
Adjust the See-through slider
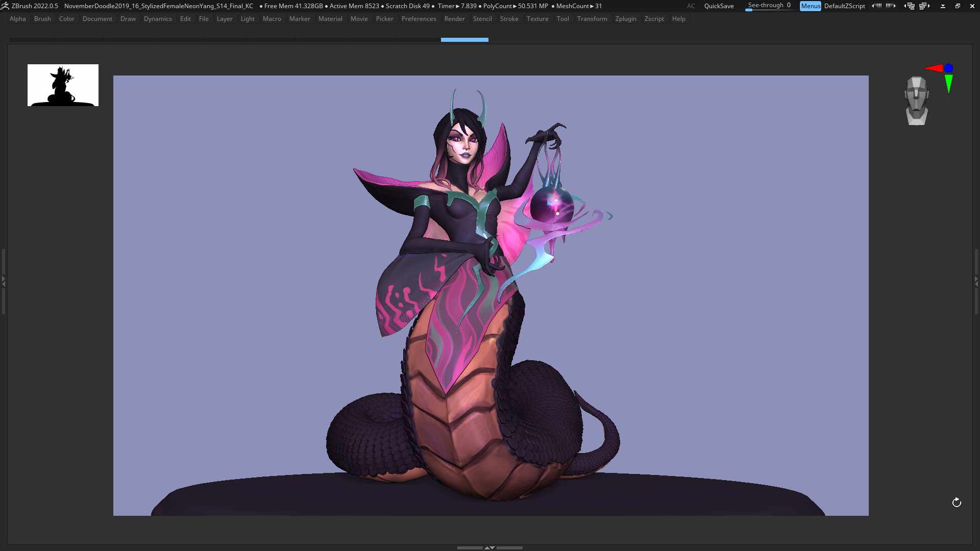coord(769,6)
